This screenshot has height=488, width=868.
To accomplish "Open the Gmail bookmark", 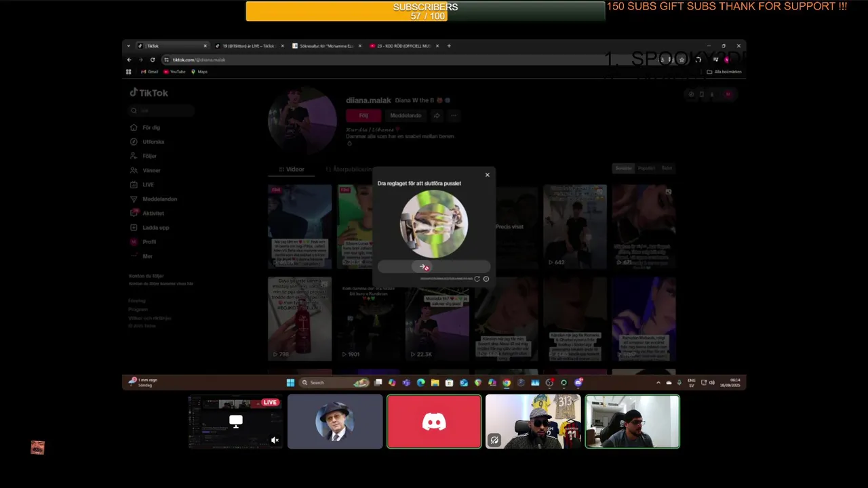I will coord(150,72).
